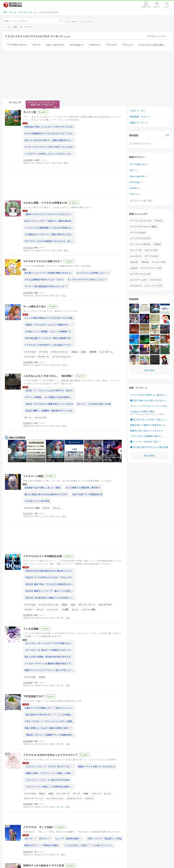The height and width of the screenshot is (868, 174).
Task: Go to next article image slide
Action: (x=121, y=451)
